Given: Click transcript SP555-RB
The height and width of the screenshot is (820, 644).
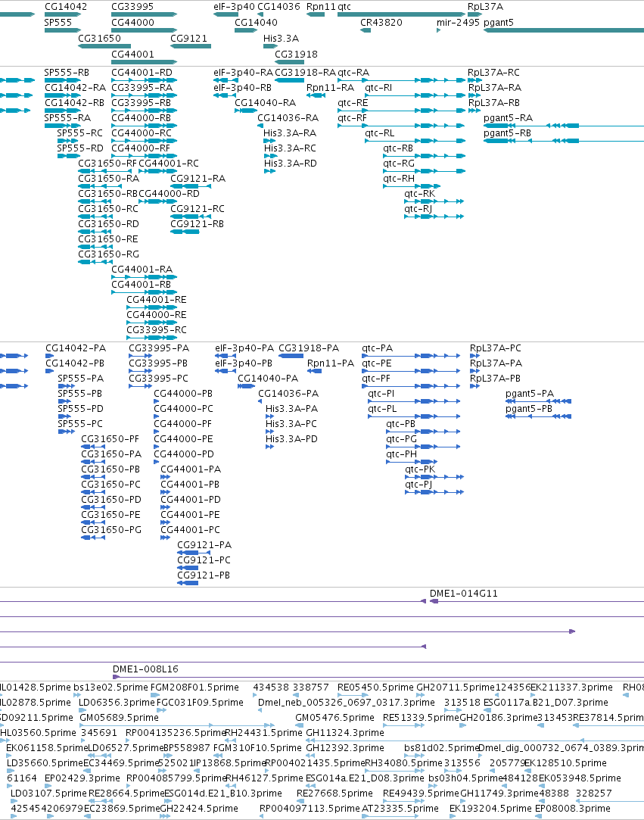Looking at the screenshot, I should pyautogui.click(x=67, y=72).
